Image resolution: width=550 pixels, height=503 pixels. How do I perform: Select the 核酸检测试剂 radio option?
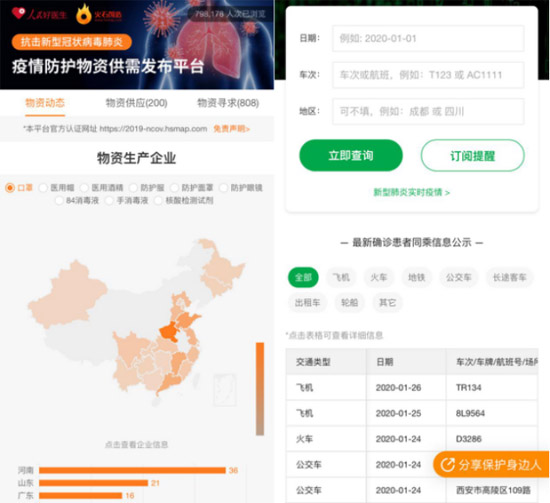click(x=158, y=200)
